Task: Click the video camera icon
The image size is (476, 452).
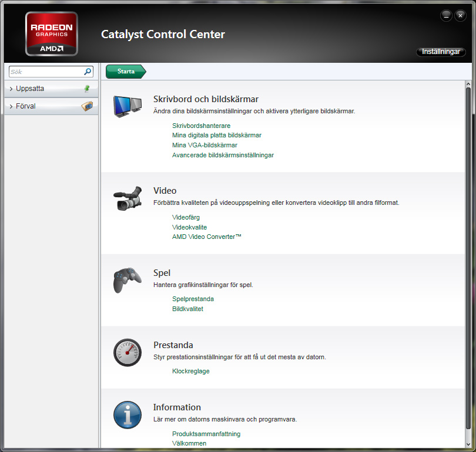Action: [x=128, y=198]
